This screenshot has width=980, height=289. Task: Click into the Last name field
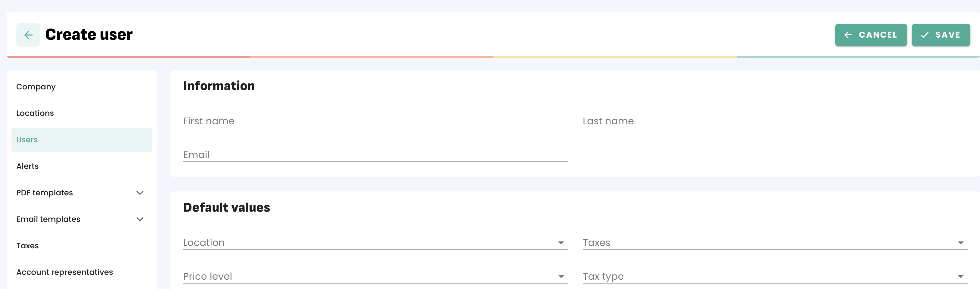pos(774,121)
